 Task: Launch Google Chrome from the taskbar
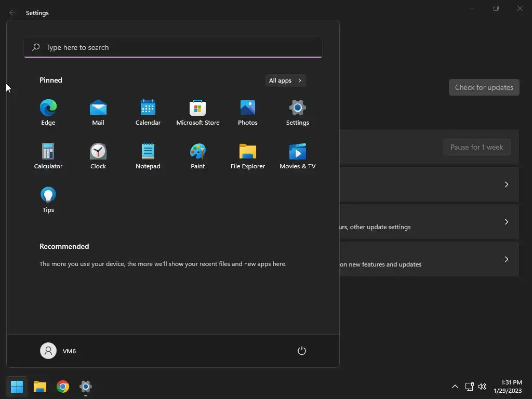63,387
